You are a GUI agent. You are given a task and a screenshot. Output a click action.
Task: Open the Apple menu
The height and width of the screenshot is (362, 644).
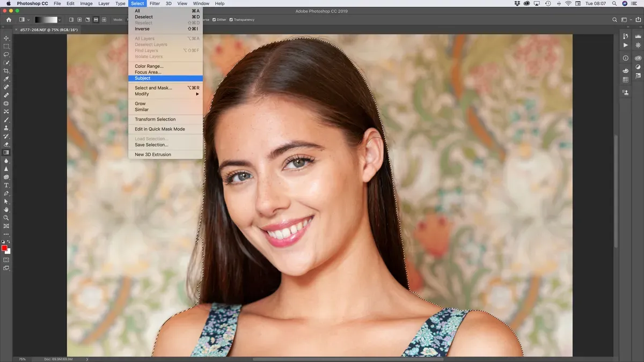pyautogui.click(x=8, y=3)
